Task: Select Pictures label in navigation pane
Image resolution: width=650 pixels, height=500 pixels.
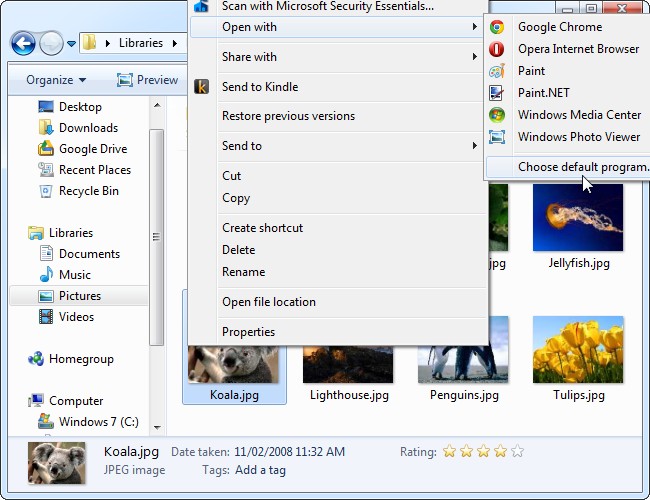Action: pyautogui.click(x=80, y=296)
